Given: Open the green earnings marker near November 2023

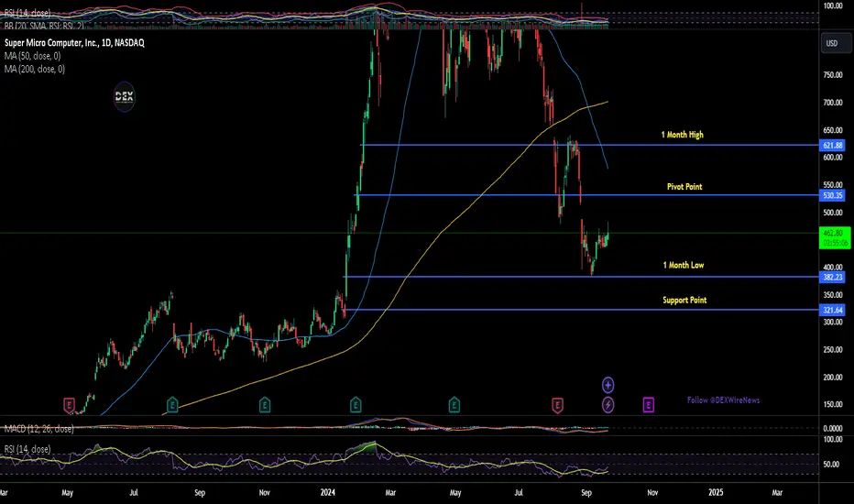Looking at the screenshot, I should pos(265,405).
